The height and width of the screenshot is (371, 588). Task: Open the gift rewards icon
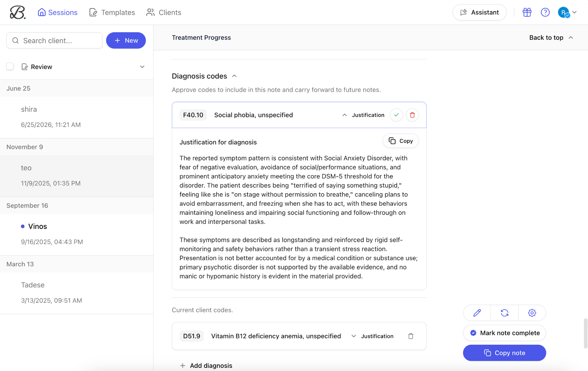[x=527, y=12]
